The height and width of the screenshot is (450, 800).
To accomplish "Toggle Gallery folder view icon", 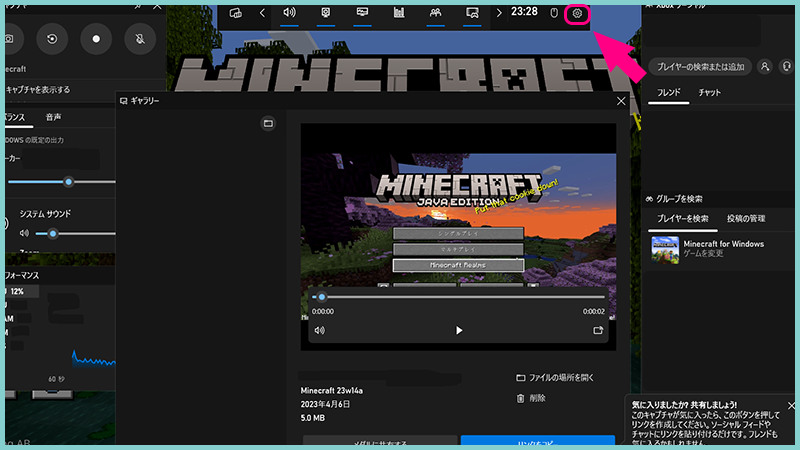I will click(268, 123).
